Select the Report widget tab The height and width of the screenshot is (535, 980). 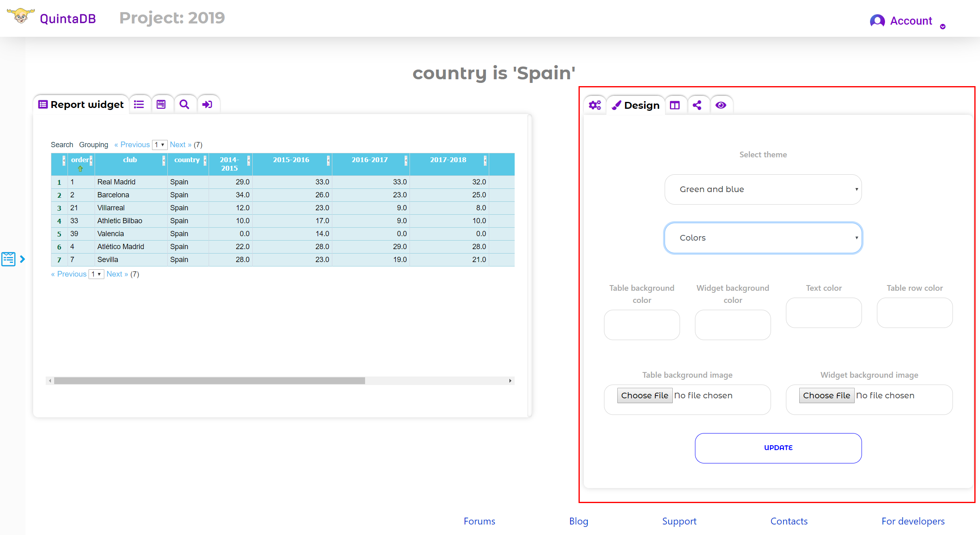click(x=81, y=104)
